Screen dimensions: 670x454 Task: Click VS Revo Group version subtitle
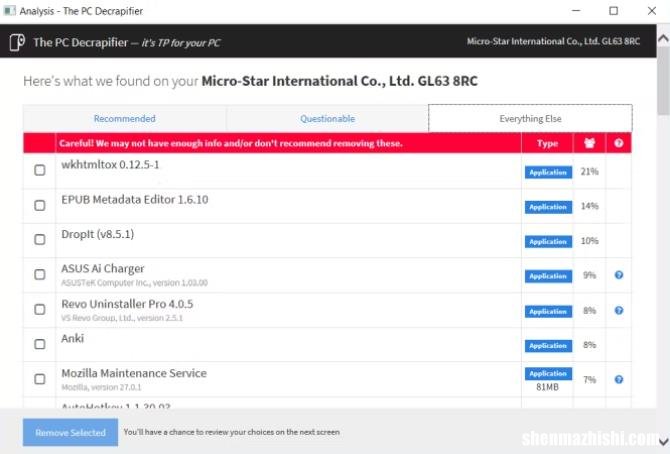(x=122, y=318)
